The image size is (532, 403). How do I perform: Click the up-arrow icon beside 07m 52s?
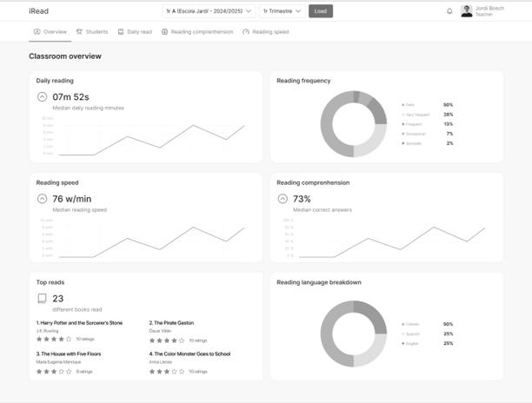(x=42, y=97)
